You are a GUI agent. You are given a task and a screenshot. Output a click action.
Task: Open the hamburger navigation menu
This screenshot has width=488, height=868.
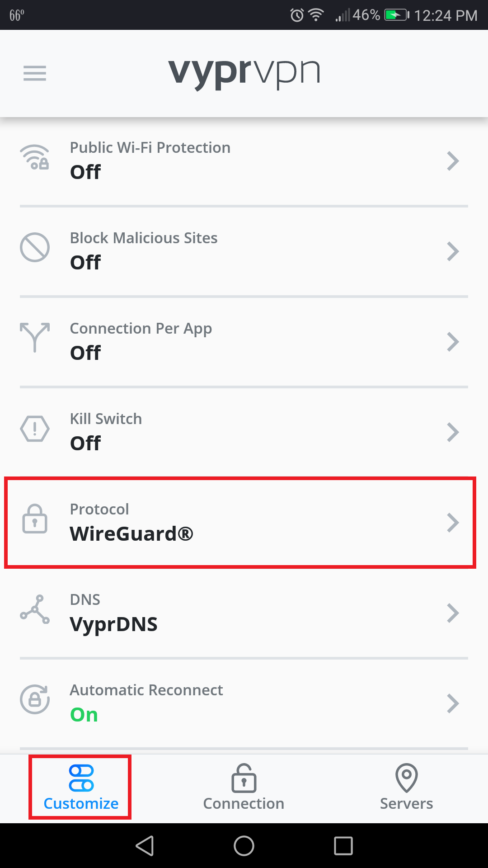pyautogui.click(x=34, y=73)
